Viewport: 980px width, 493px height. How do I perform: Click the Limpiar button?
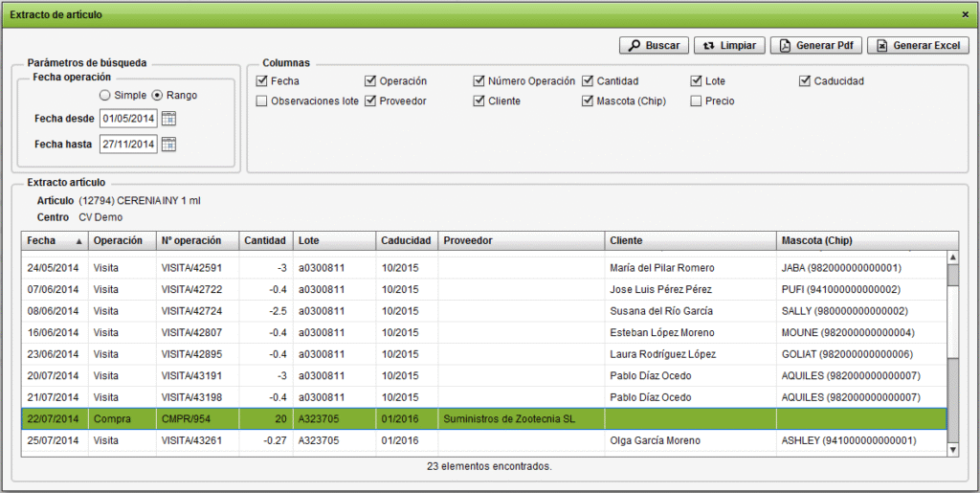[x=728, y=45]
